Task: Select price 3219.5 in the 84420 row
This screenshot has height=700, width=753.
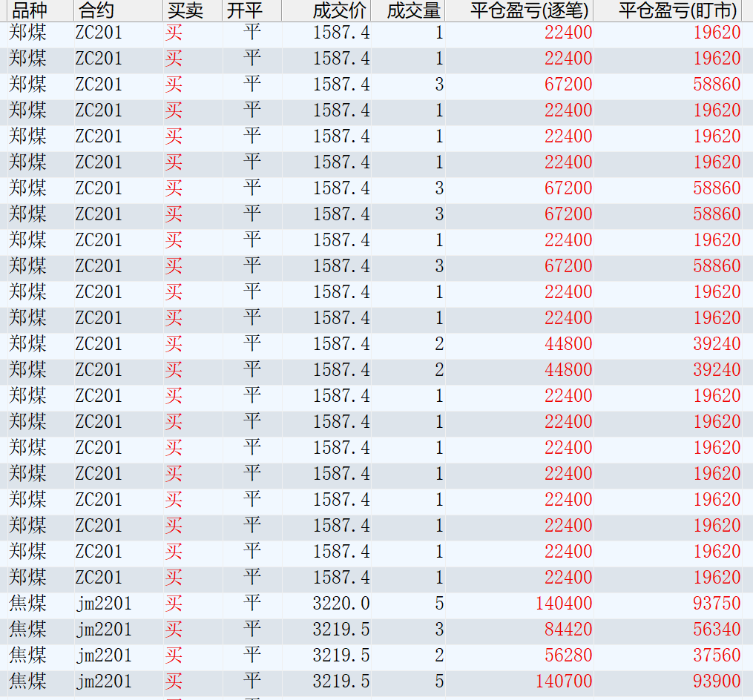Action: [341, 630]
